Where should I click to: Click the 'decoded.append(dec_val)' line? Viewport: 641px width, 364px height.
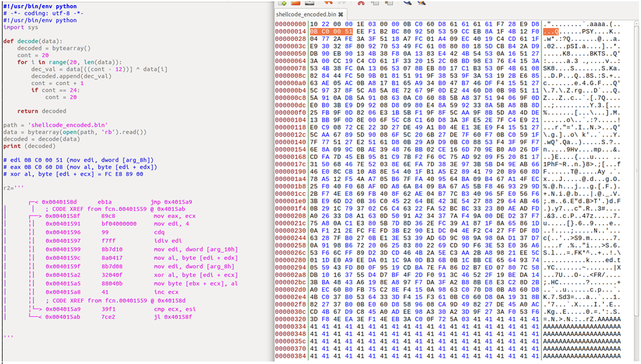click(72, 76)
